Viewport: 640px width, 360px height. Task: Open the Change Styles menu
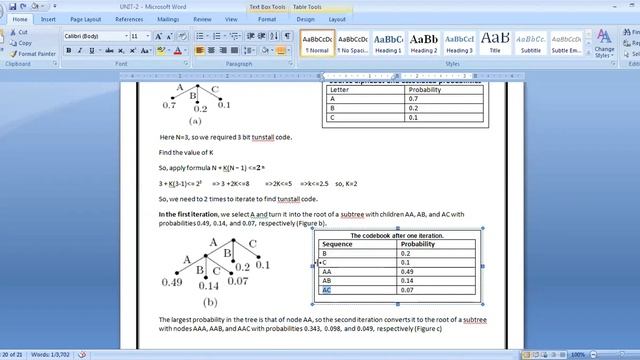pyautogui.click(x=604, y=44)
